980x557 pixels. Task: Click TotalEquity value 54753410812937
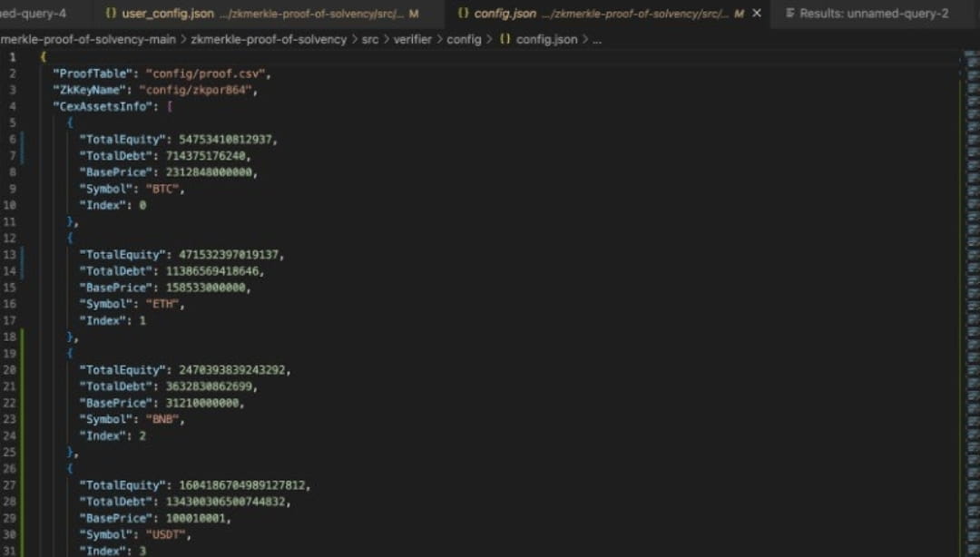pyautogui.click(x=225, y=140)
